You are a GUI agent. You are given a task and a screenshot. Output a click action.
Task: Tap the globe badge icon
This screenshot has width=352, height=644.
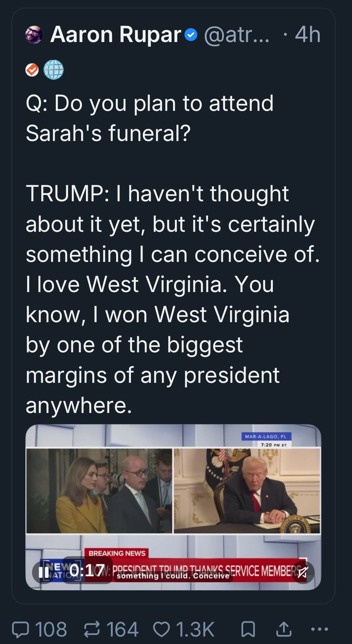(x=54, y=70)
